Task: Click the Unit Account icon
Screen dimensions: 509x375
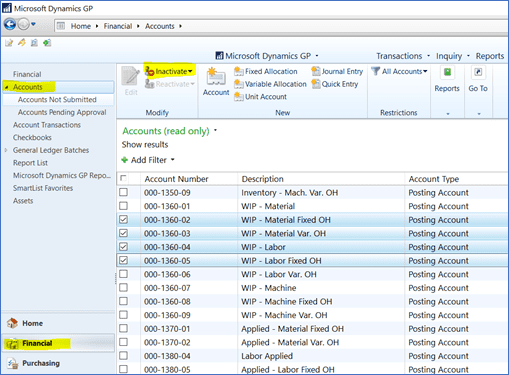Action: (239, 97)
